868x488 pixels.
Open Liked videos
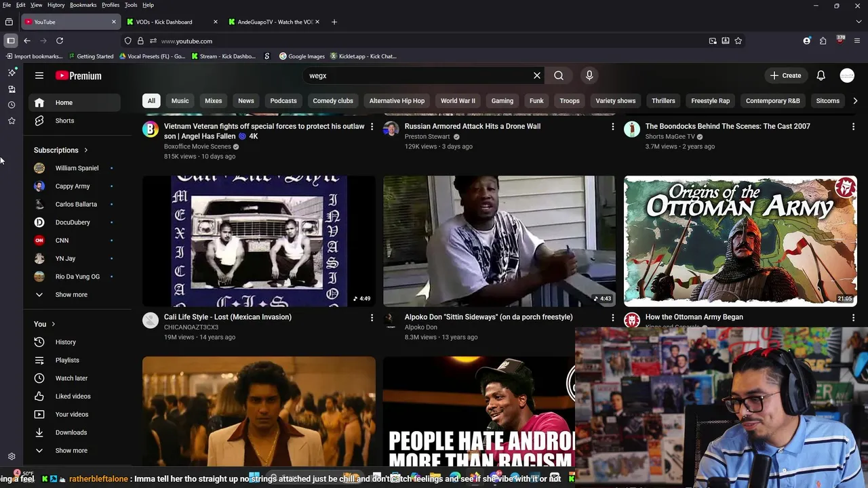pos(75,396)
